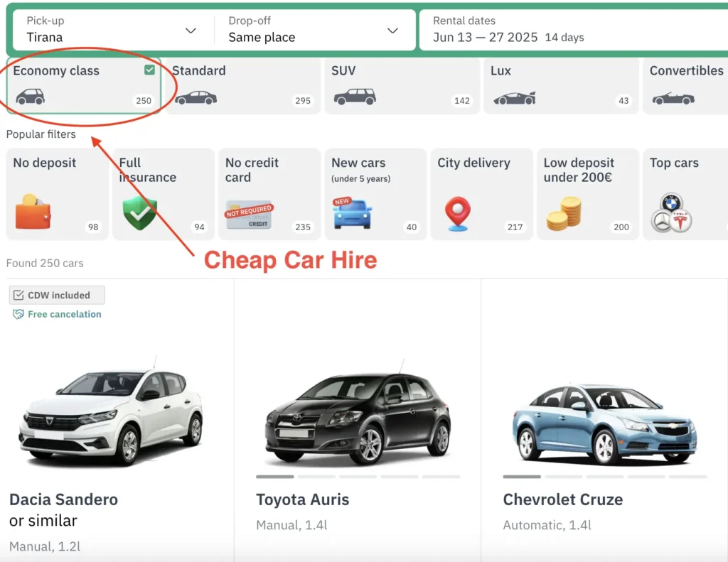Enable the City delivery filter
Screen dimensions: 728x562
click(481, 194)
